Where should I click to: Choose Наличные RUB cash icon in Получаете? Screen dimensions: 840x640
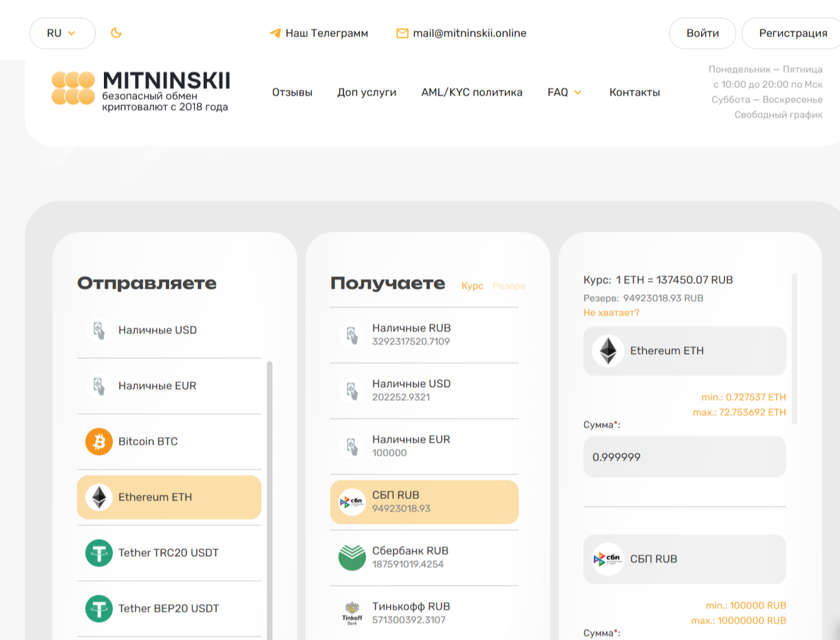click(x=352, y=335)
